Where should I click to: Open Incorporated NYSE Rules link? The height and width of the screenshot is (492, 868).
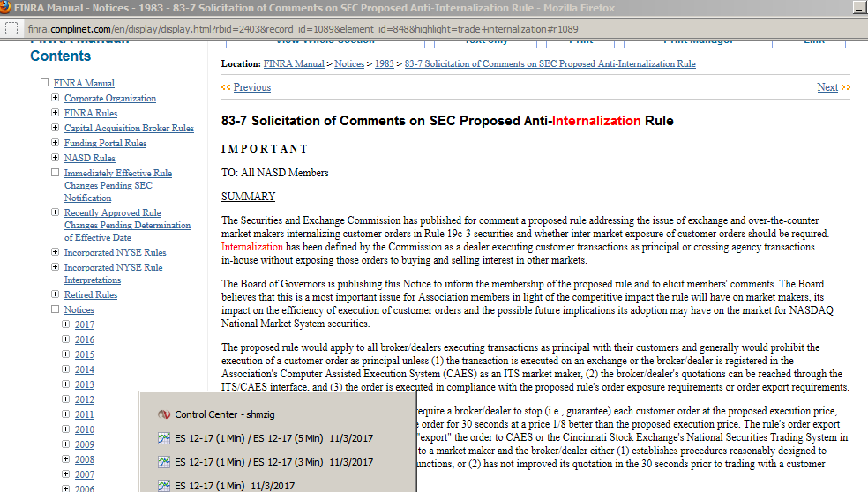pyautogui.click(x=116, y=252)
